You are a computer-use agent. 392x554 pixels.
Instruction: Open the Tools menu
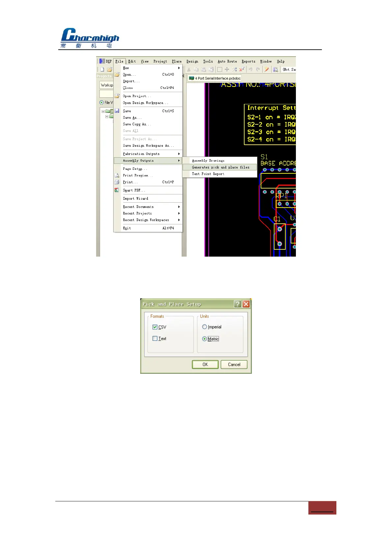208,62
